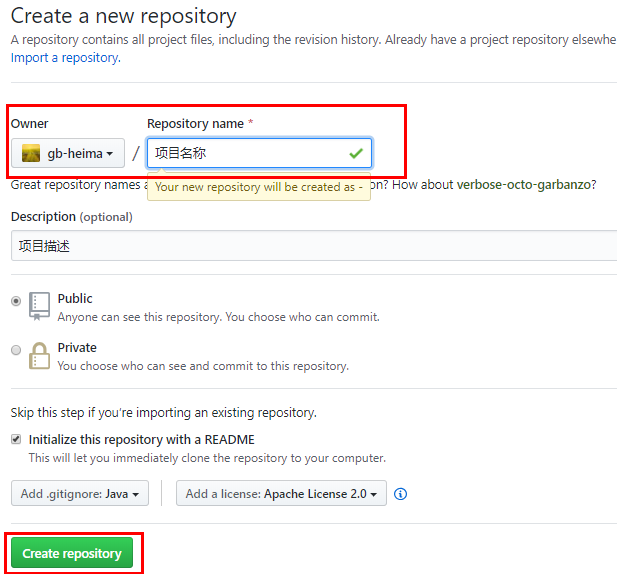Use suggested name verbose-octo-garbanzo

click(524, 185)
